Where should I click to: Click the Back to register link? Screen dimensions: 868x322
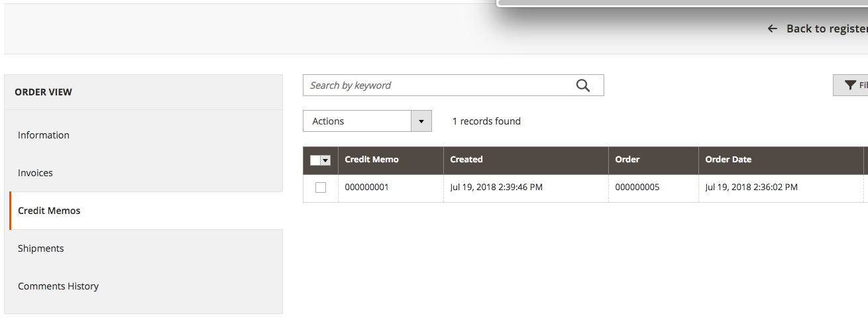coord(826,28)
